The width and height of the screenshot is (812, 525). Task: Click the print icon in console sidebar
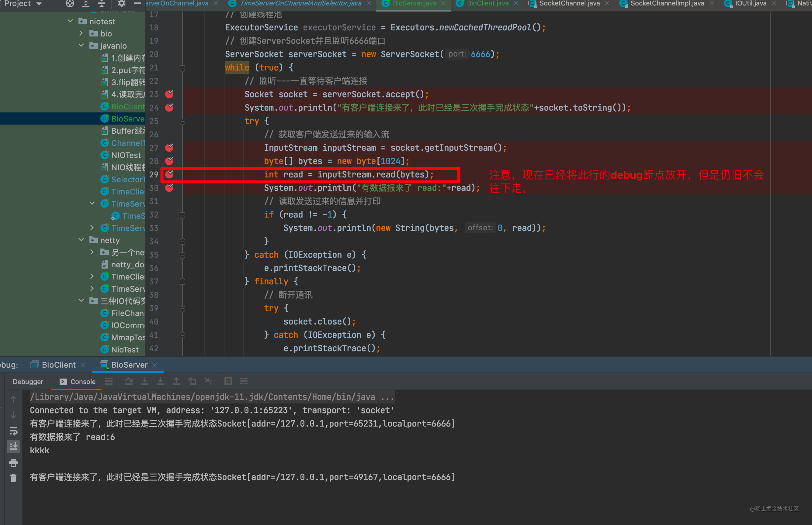click(x=13, y=463)
